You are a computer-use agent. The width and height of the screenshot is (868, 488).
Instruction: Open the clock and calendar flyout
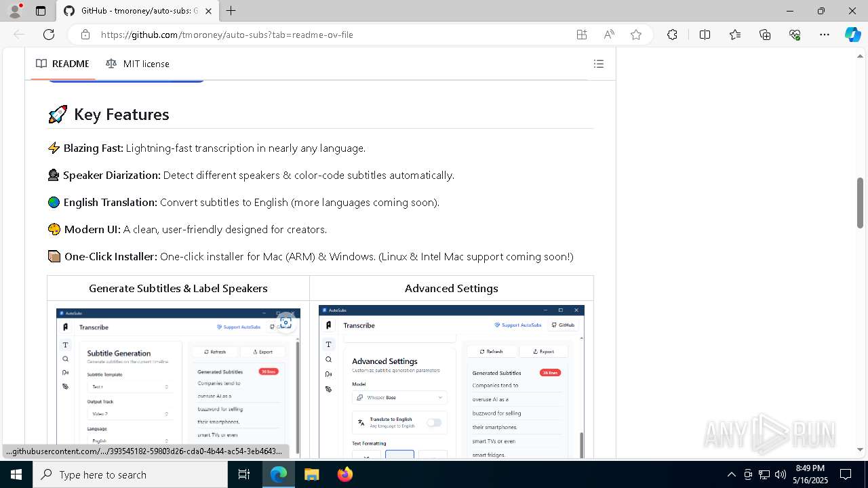(810, 474)
